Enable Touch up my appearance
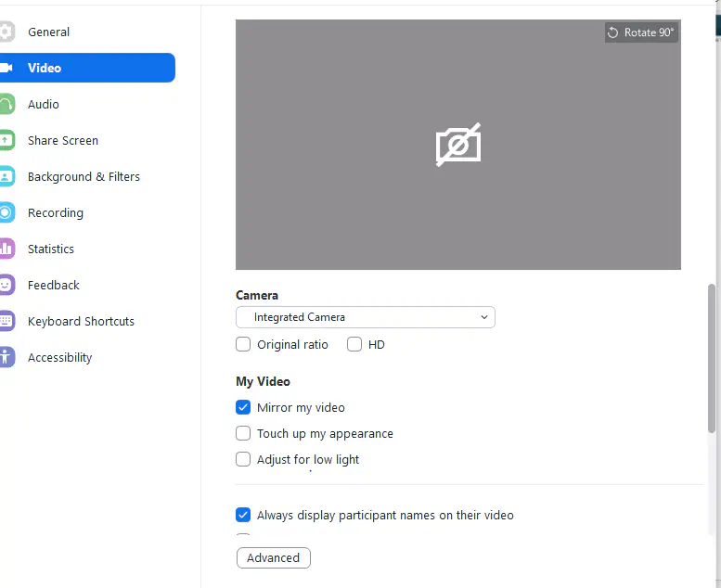 [x=243, y=434]
